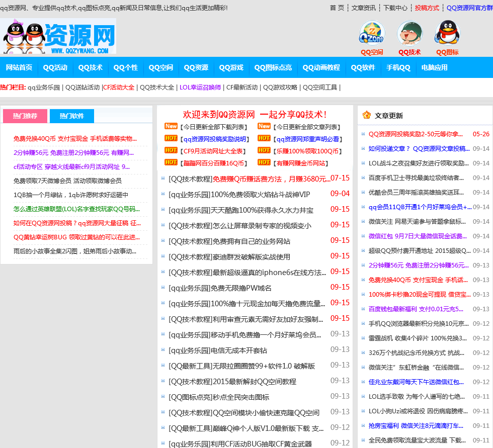Open the QQ图标 penguin icon

(x=447, y=33)
